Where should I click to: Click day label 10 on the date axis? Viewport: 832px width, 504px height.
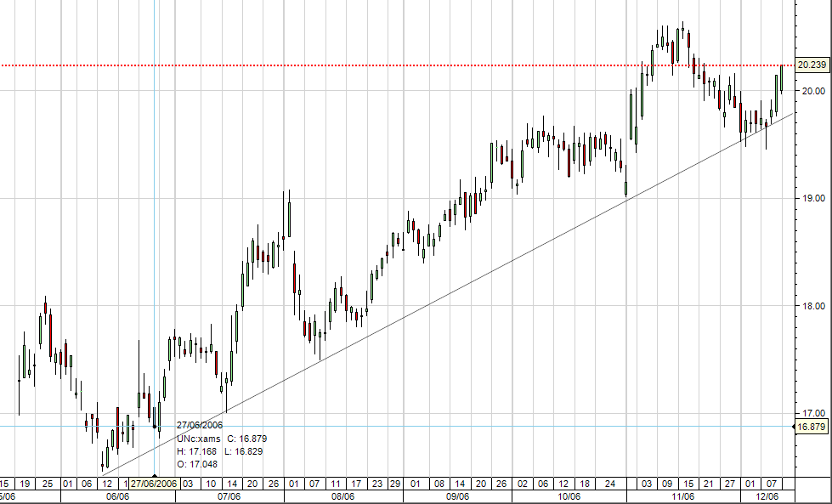(x=211, y=484)
